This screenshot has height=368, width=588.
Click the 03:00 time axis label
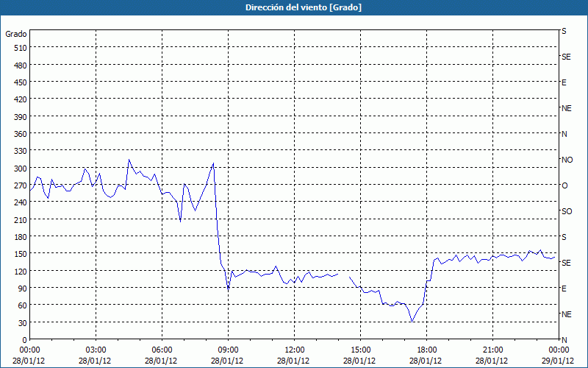pyautogui.click(x=96, y=350)
